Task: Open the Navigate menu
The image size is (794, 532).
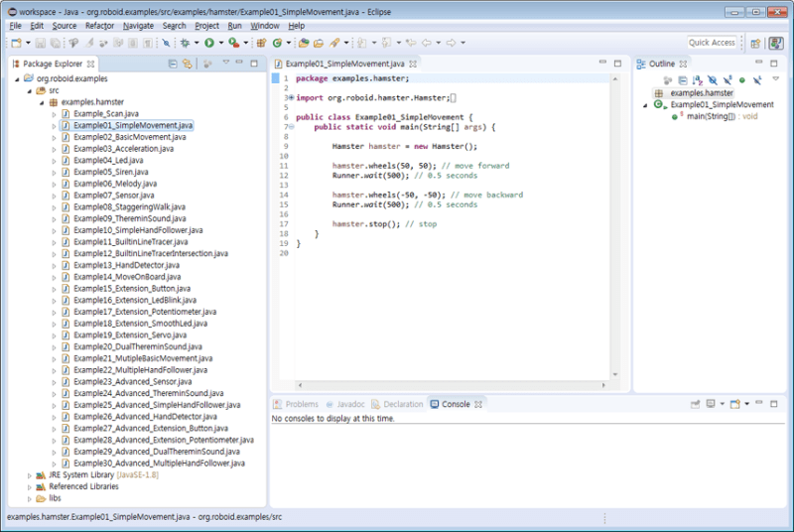Action: click(x=138, y=26)
